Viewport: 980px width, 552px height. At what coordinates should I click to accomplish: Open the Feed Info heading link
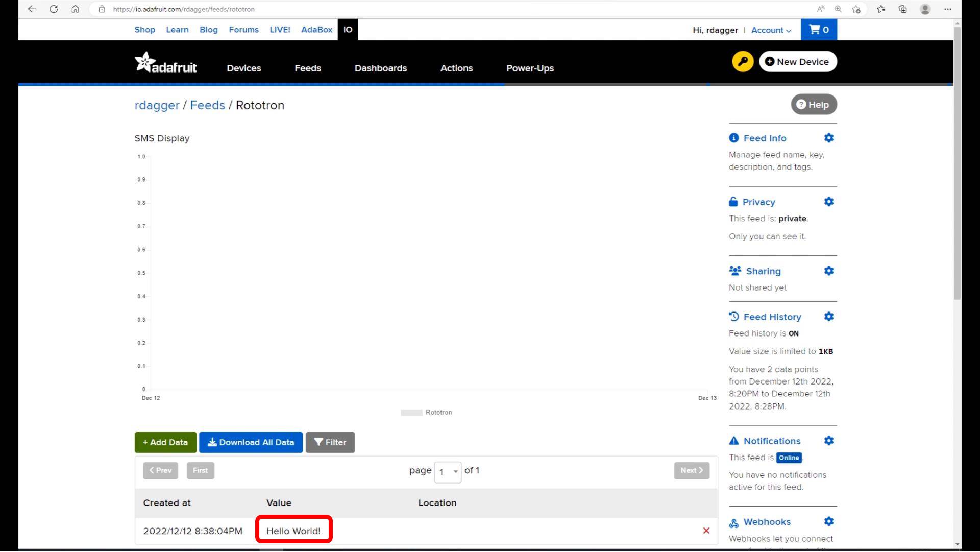click(x=765, y=138)
